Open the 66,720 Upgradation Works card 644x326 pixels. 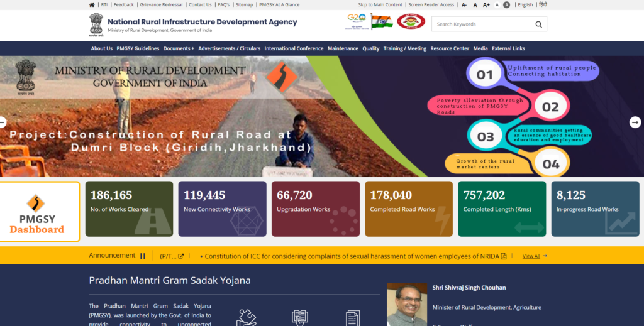(x=316, y=209)
